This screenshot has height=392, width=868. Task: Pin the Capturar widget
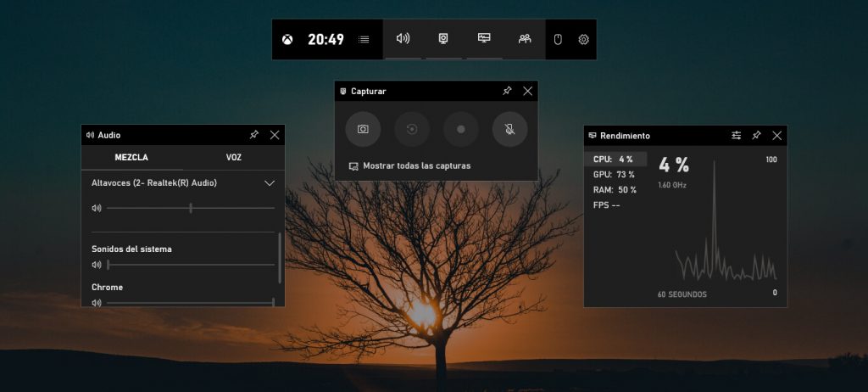507,91
